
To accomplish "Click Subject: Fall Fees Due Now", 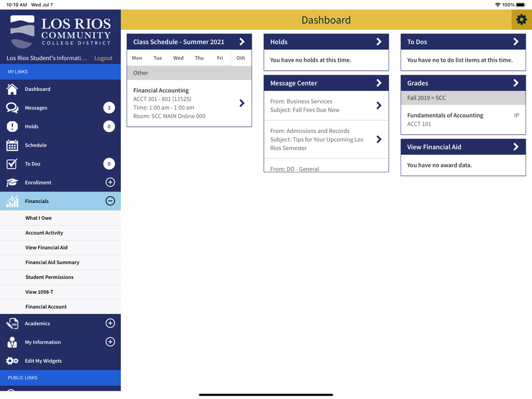I will (x=305, y=110).
